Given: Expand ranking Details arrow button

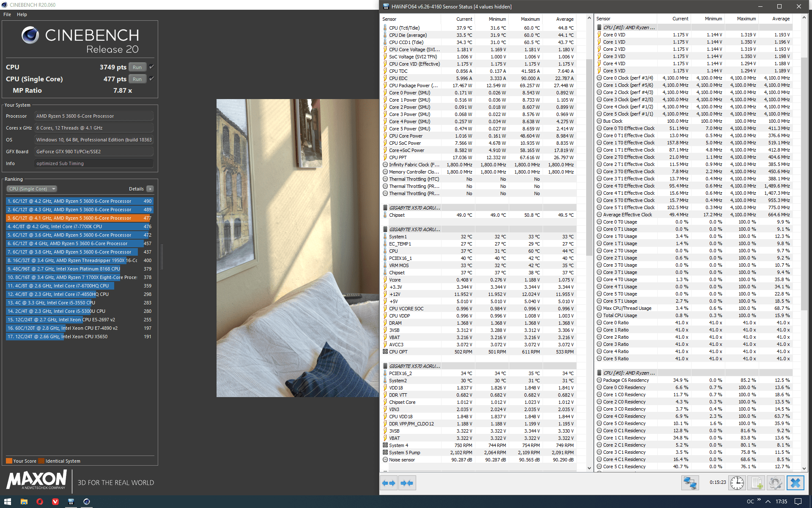Looking at the screenshot, I should coord(150,189).
